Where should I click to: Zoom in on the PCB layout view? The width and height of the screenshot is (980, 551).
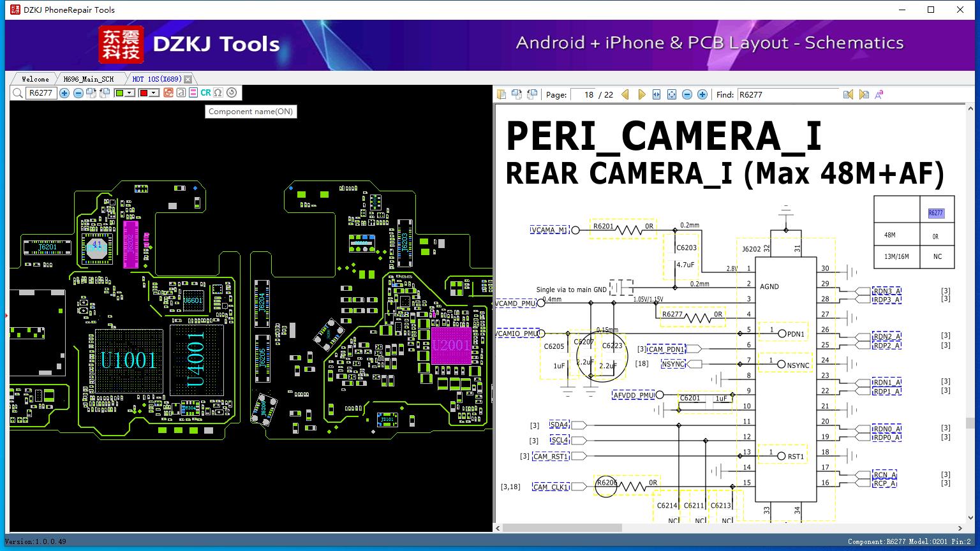click(64, 93)
